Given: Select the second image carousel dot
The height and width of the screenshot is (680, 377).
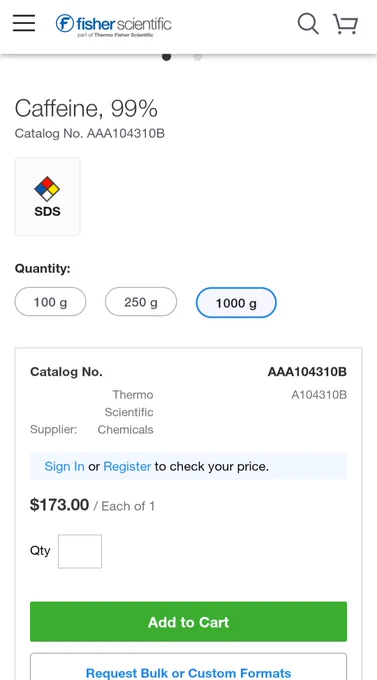Looking at the screenshot, I should 197,57.
